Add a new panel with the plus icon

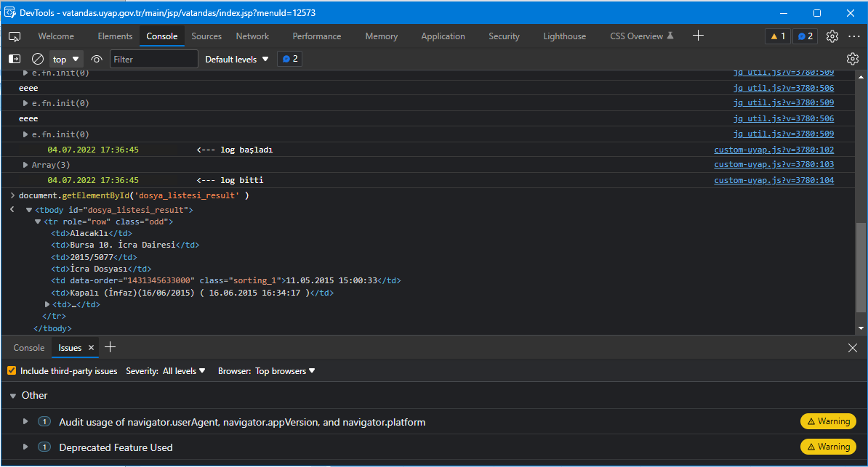[x=698, y=35]
